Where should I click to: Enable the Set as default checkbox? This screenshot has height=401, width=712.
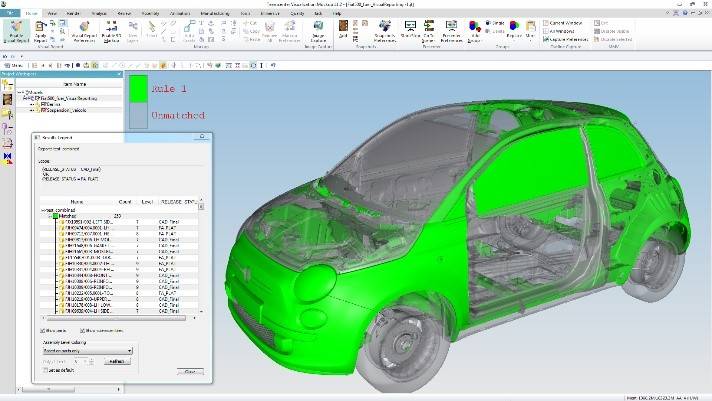[x=45, y=370]
